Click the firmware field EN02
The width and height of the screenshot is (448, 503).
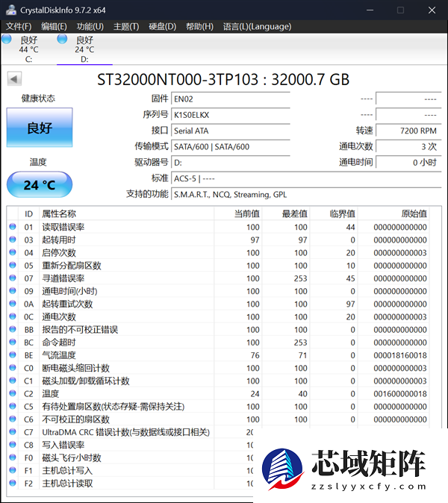coord(231,99)
